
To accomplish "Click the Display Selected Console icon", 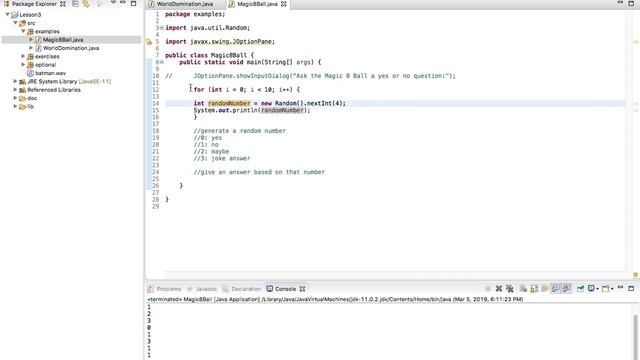I will pyautogui.click(x=591, y=289).
